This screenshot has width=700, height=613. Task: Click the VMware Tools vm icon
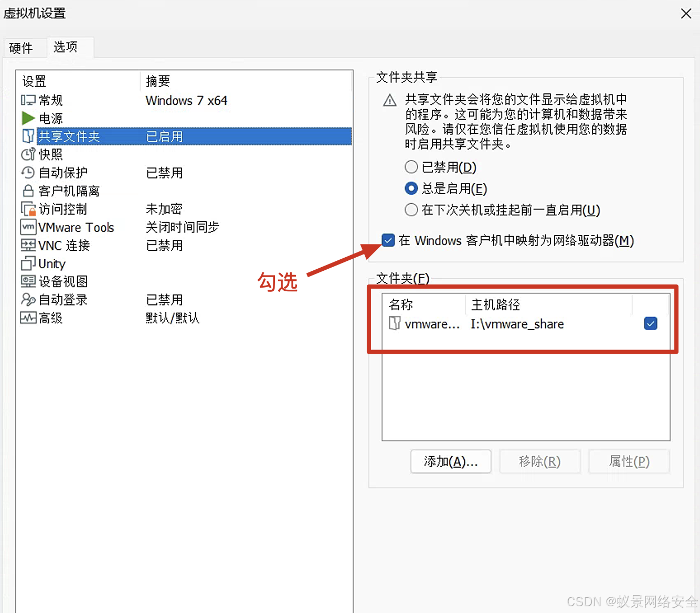(28, 227)
